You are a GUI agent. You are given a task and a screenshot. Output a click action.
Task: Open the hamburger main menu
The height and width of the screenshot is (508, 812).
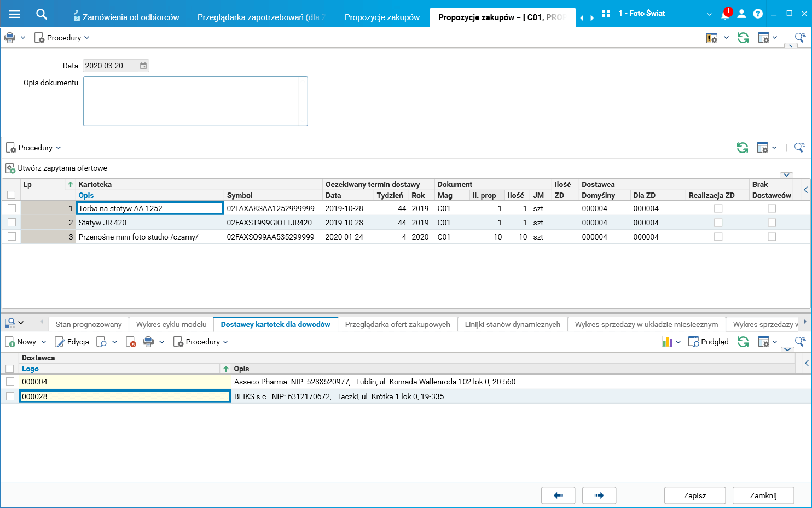point(14,14)
